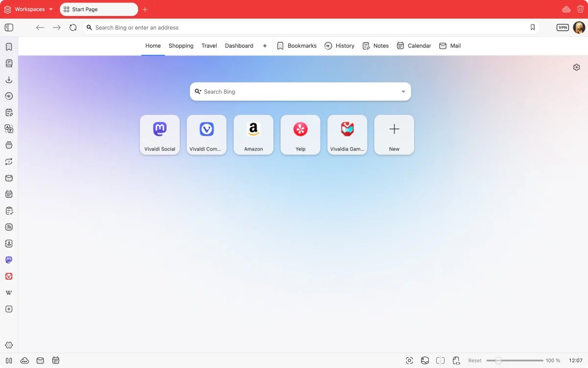Open the sync cloud icon in title bar
The height and width of the screenshot is (368, 588).
[566, 9]
